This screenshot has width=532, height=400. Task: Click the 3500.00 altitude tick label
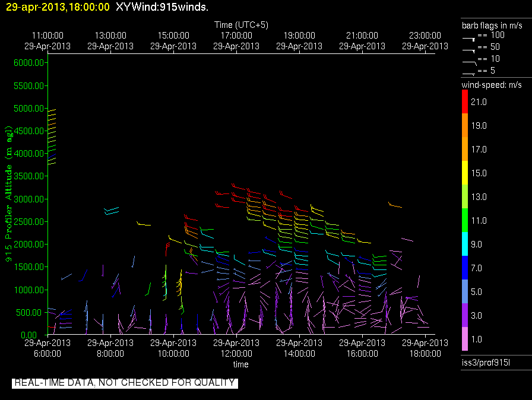(x=29, y=176)
